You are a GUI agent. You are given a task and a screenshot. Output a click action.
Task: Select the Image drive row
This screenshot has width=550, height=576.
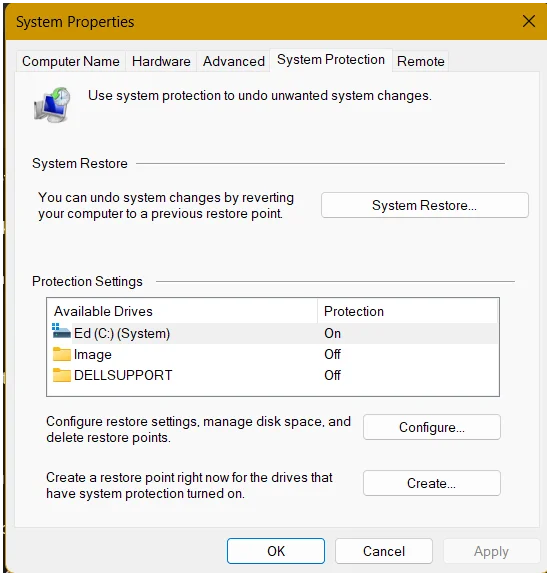tap(273, 354)
